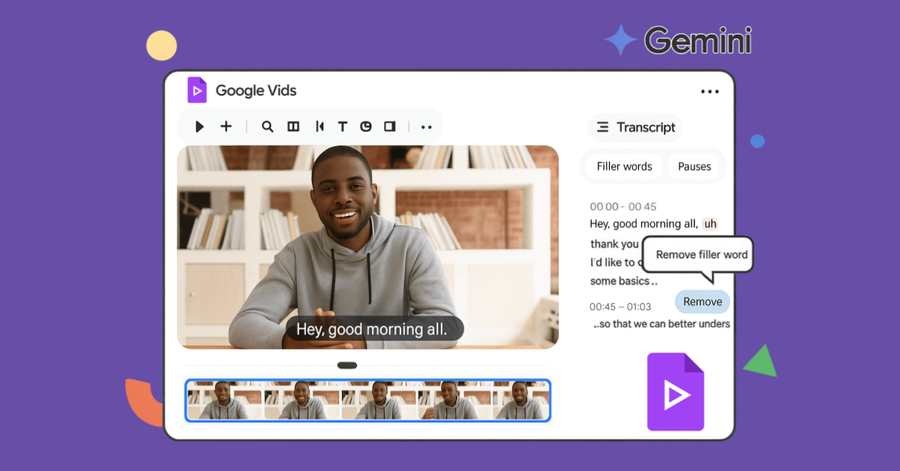900x471 pixels.
Task: Click the large purple Vids file icon
Action: pos(676,392)
